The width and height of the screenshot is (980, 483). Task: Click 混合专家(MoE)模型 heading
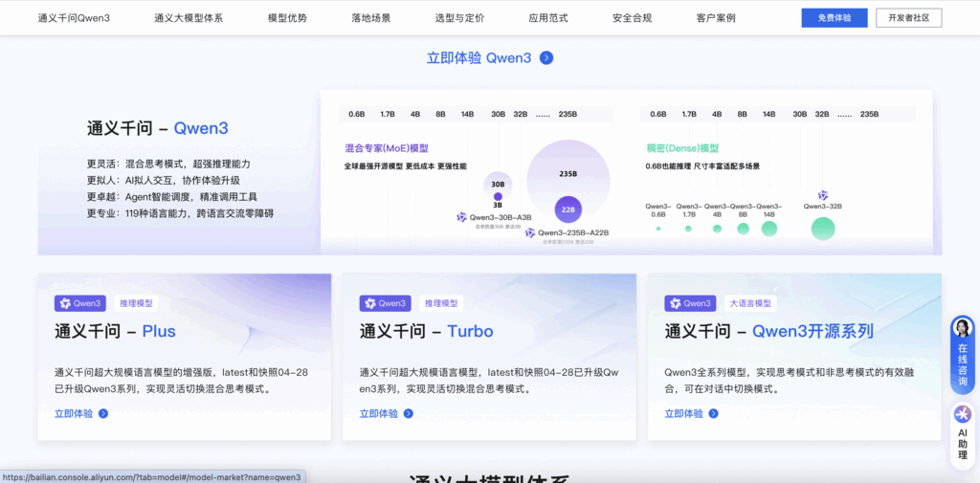click(x=387, y=148)
